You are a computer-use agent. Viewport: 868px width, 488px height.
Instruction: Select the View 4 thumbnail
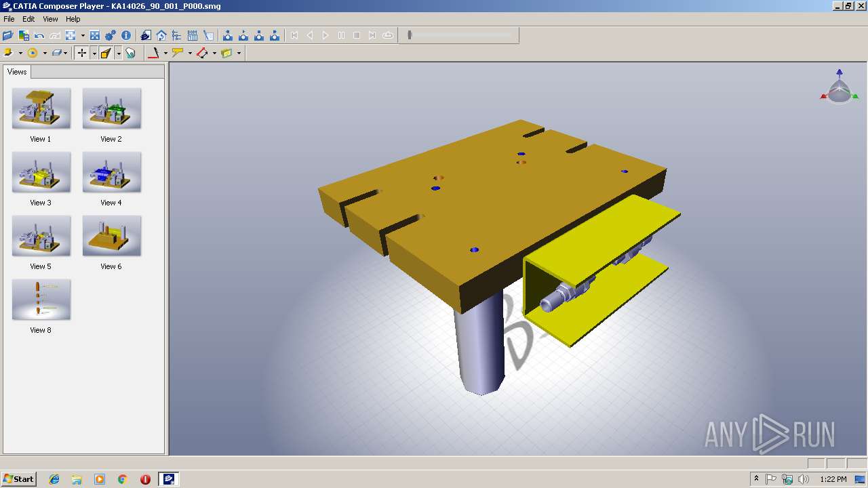(x=111, y=172)
